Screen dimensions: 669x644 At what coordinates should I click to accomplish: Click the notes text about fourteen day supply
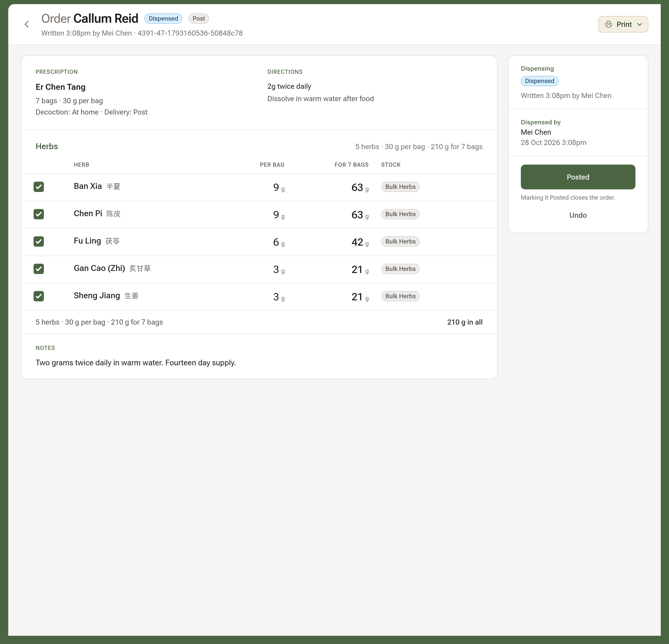pos(136,363)
